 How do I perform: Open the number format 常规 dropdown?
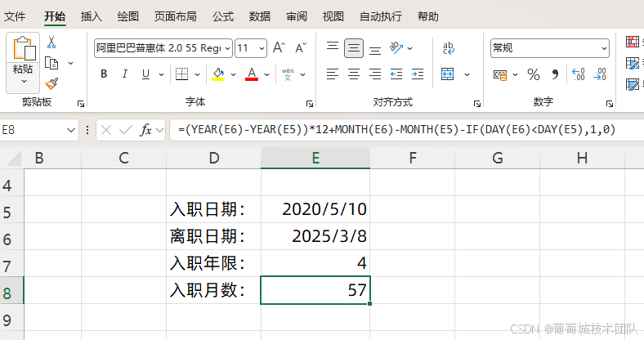pos(604,48)
